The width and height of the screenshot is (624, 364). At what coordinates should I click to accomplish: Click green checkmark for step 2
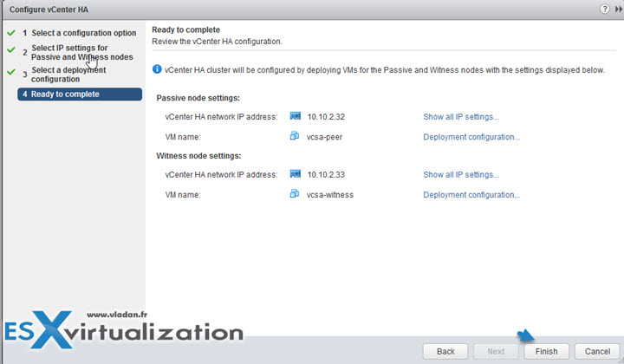11,50
